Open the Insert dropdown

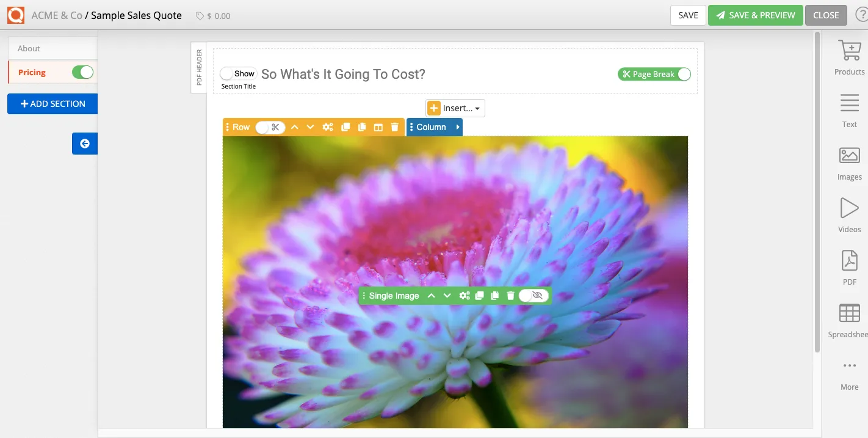(x=454, y=108)
